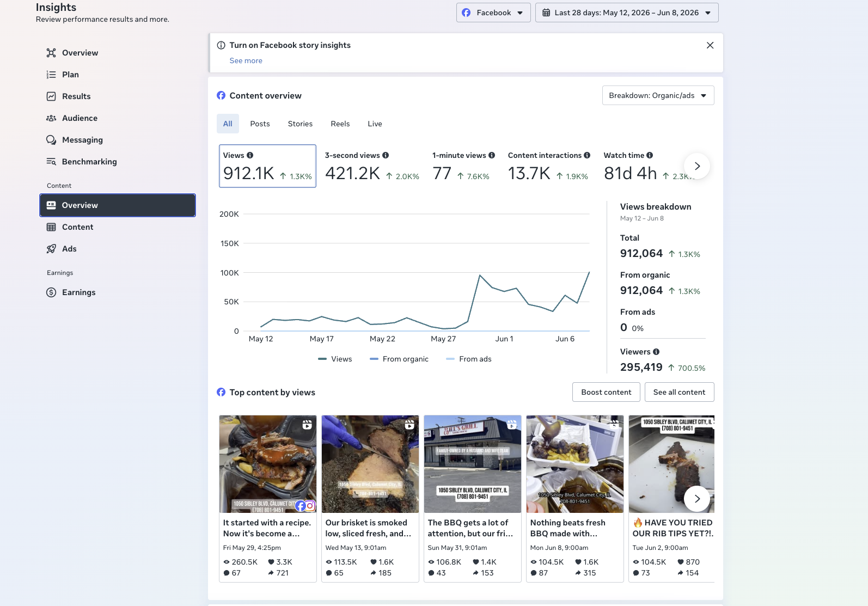Open the 'Our brisket is smoked' reel thumbnail
This screenshot has width=868, height=606.
tap(370, 464)
